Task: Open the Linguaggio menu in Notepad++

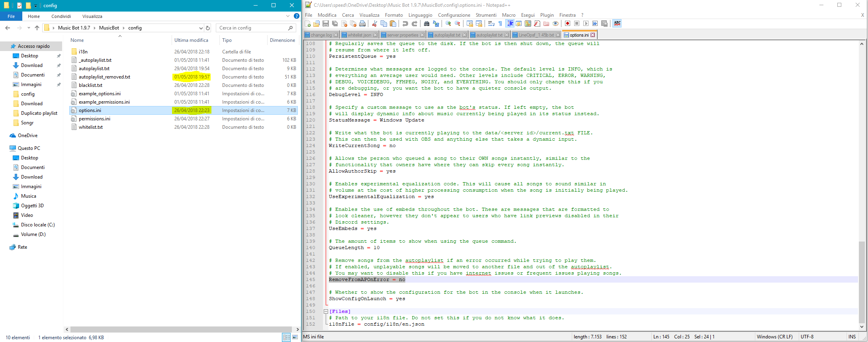Action: point(420,15)
